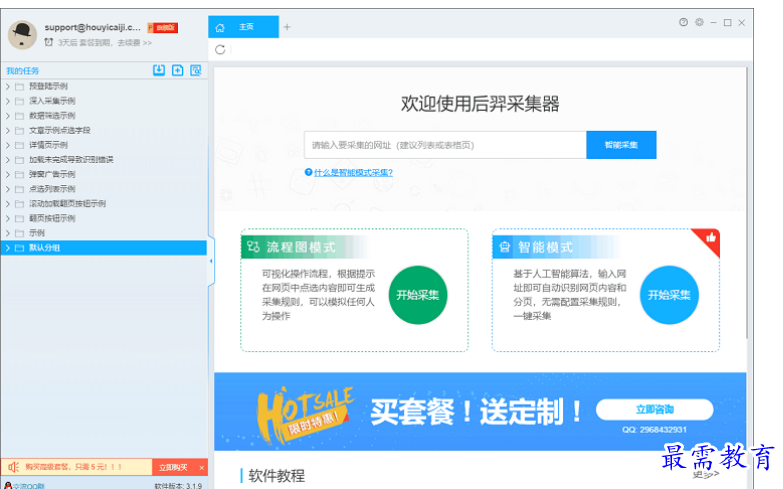This screenshot has width=783, height=489.
Task: Click the 智能模式 card description text
Action: tap(569, 295)
